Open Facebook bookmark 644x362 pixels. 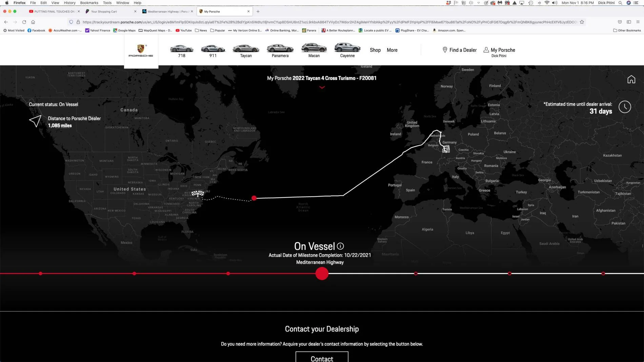tap(36, 30)
